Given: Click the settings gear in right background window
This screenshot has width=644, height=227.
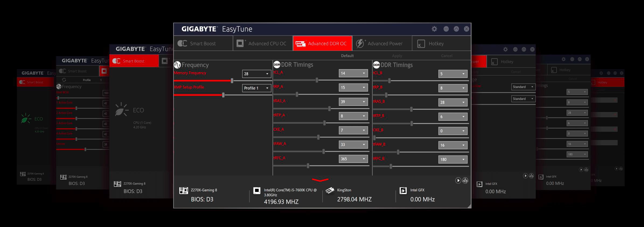Looking at the screenshot, I should (505, 49).
